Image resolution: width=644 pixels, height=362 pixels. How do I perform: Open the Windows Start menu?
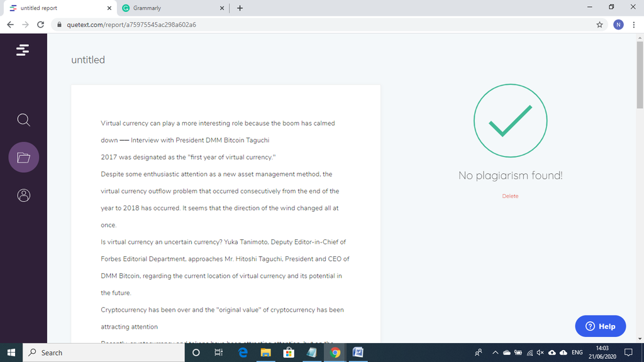click(x=11, y=353)
